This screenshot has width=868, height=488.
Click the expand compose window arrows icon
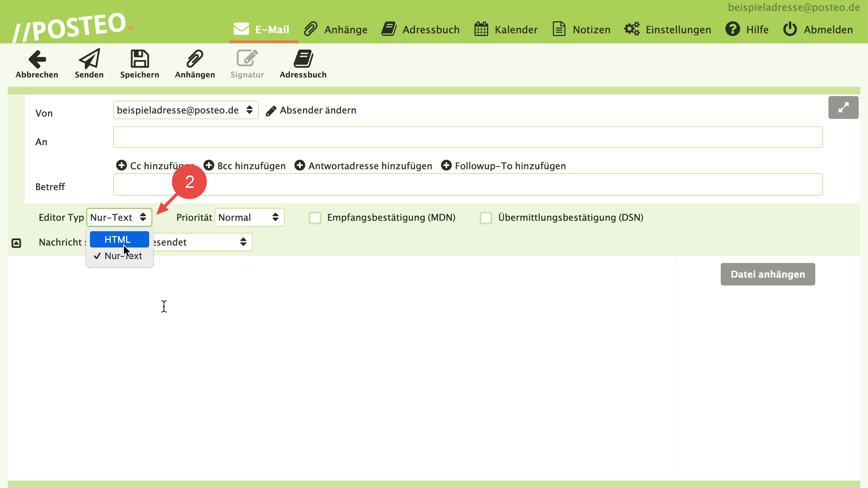pyautogui.click(x=843, y=107)
